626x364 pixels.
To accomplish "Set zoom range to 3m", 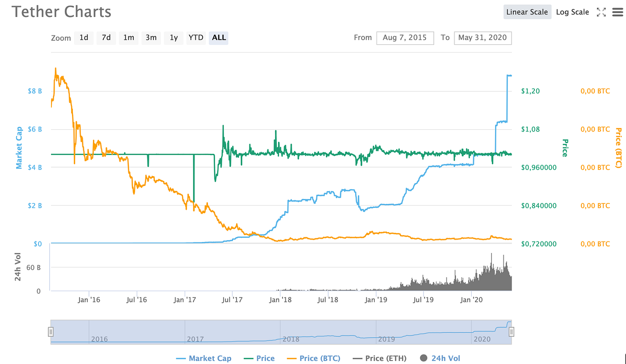I will pyautogui.click(x=151, y=38).
